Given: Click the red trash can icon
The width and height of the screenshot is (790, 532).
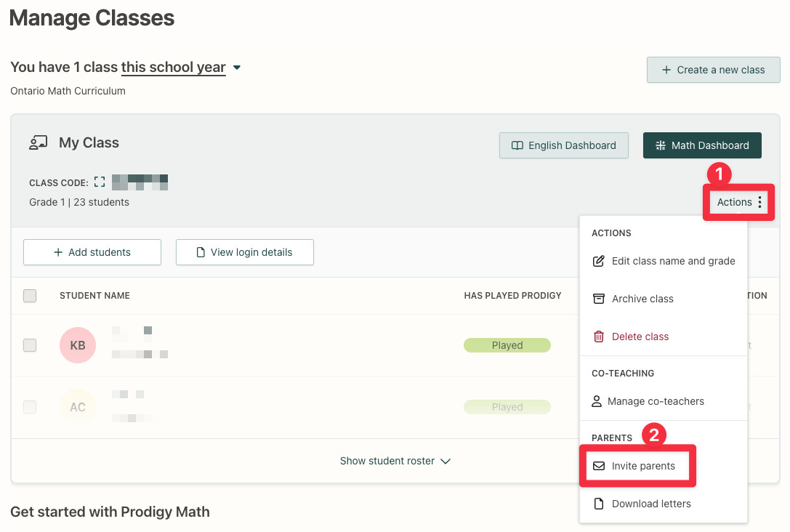Looking at the screenshot, I should point(599,336).
